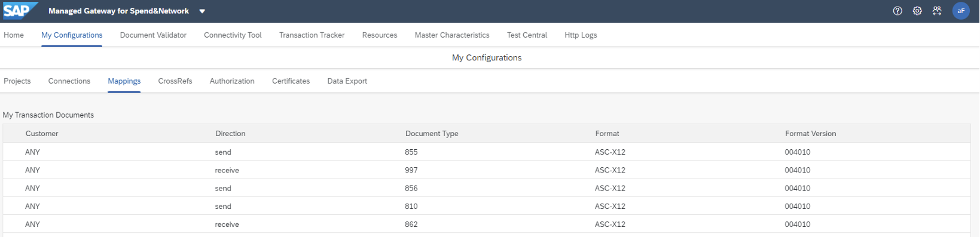Click ASC-X12 format in the 862 row
This screenshot has width=980, height=237.
tap(610, 224)
